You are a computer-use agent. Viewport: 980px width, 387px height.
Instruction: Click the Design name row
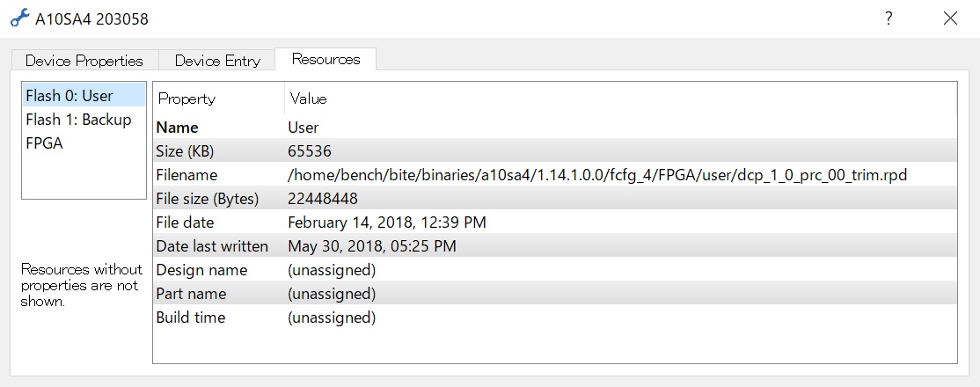[555, 270]
